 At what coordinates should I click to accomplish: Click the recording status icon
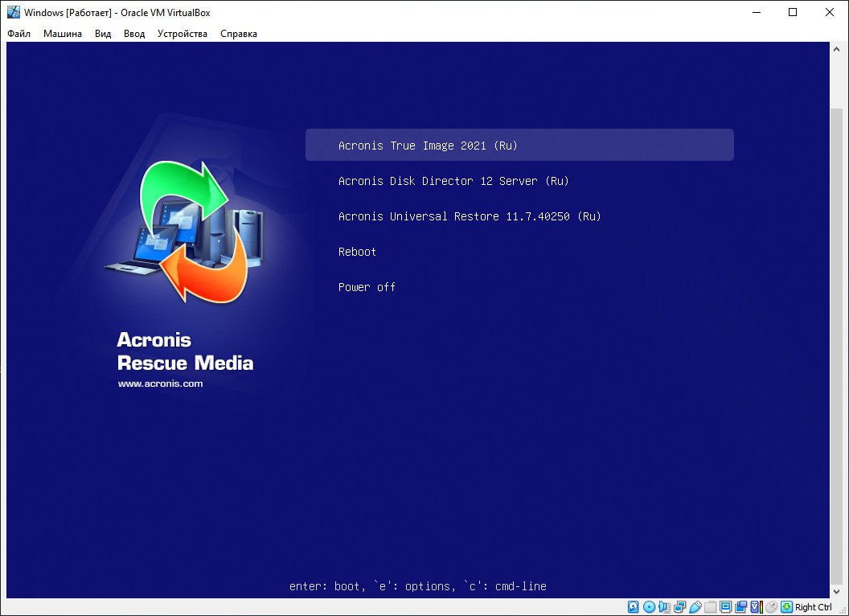pos(741,607)
